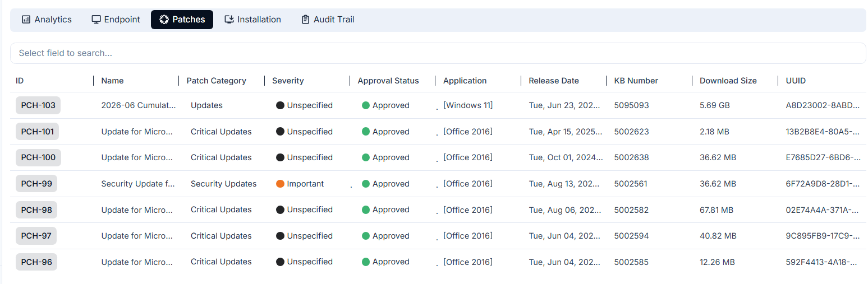Click the Download Size column header
The height and width of the screenshot is (284, 868).
[728, 81]
